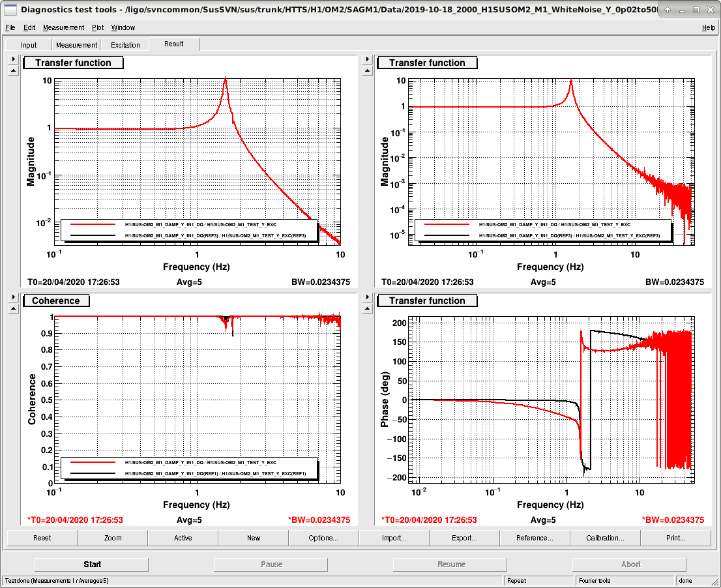Switch to the Input tab
The height and width of the screenshot is (588, 721).
click(x=29, y=45)
